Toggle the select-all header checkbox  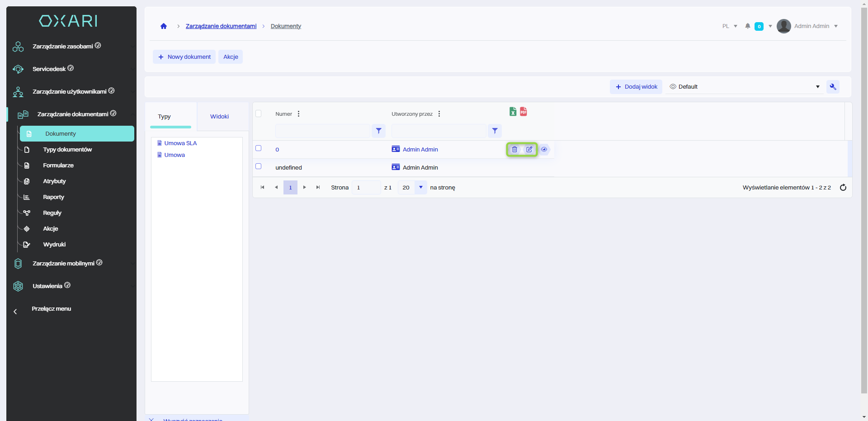[x=259, y=114]
